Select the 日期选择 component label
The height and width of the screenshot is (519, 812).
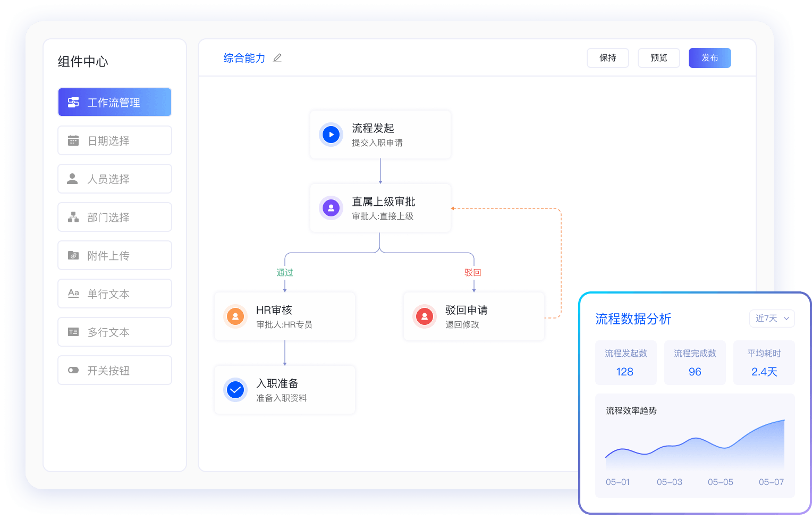point(108,141)
